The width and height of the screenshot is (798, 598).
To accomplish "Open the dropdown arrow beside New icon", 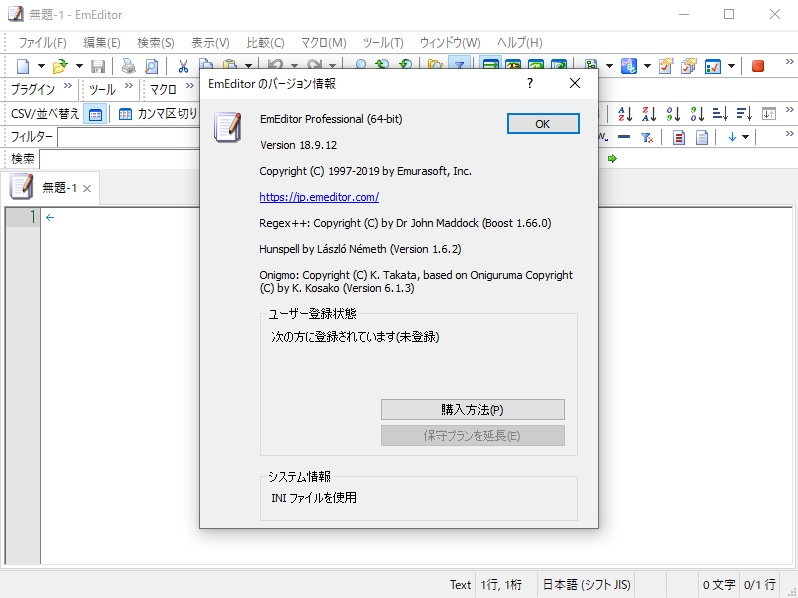I will click(41, 66).
